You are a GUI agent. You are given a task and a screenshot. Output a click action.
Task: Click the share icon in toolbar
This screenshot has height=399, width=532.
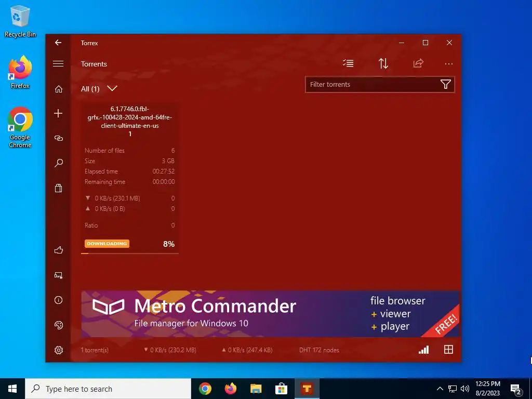[418, 63]
